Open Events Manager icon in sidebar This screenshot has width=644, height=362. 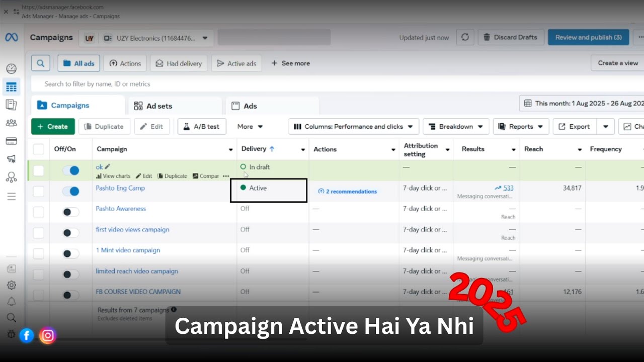pyautogui.click(x=11, y=177)
